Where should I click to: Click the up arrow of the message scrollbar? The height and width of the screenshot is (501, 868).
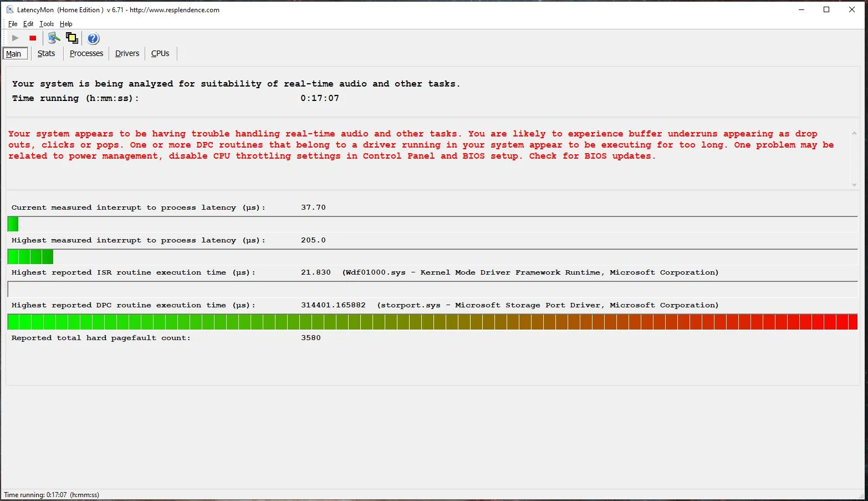coord(854,133)
